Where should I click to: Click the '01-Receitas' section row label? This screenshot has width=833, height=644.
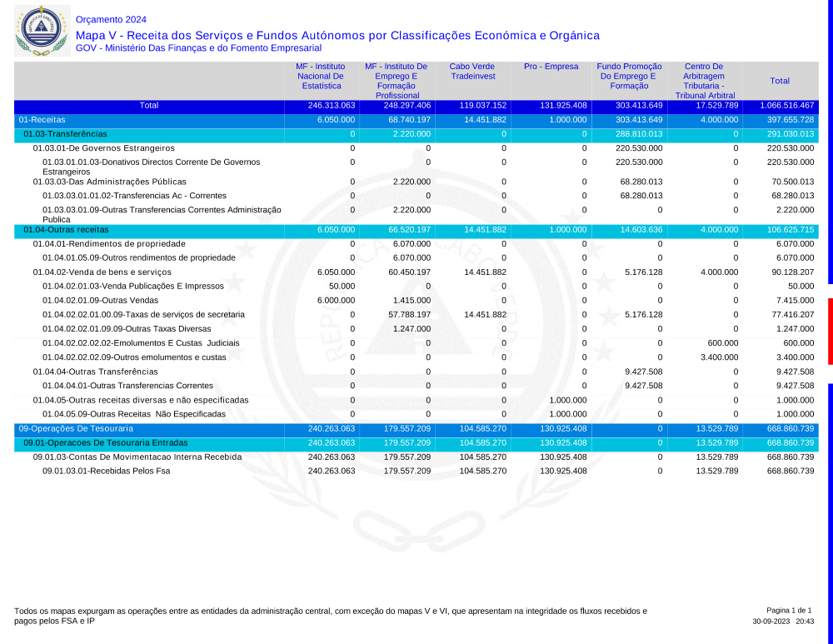pos(42,120)
